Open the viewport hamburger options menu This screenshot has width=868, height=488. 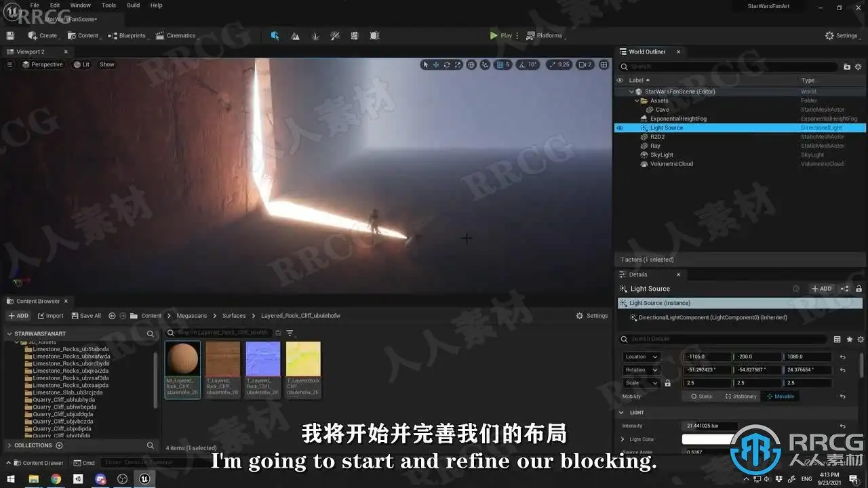tap(9, 64)
